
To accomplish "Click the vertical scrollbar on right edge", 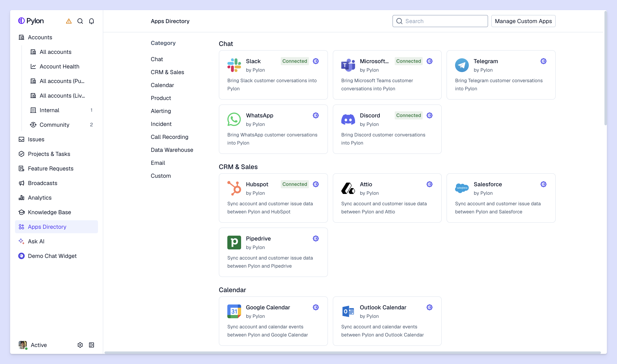I will click(605, 69).
